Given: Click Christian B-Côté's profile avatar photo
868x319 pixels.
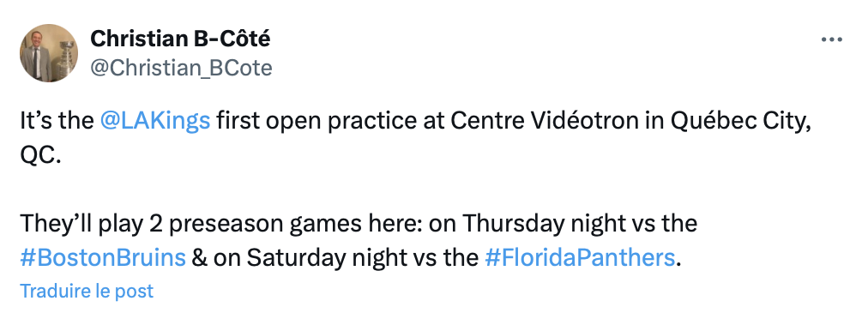Looking at the screenshot, I should [49, 53].
